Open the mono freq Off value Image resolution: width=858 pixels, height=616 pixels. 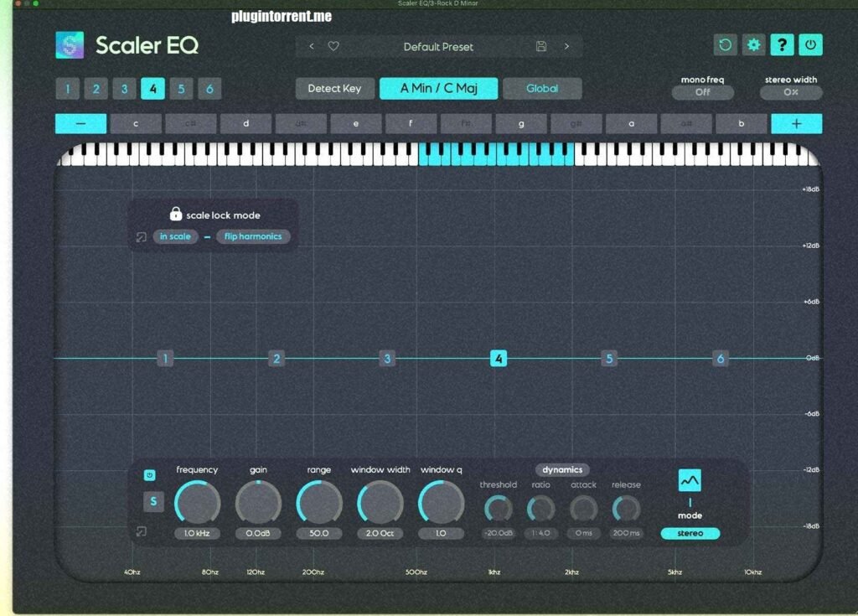703,92
